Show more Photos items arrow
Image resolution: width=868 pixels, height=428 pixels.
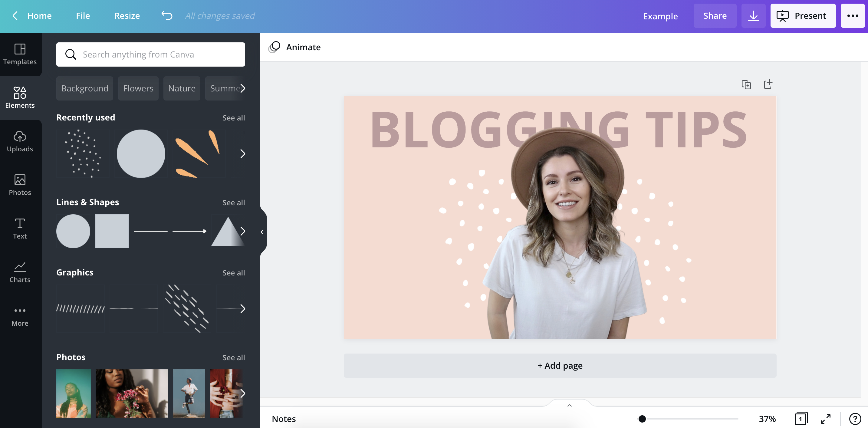[243, 393]
